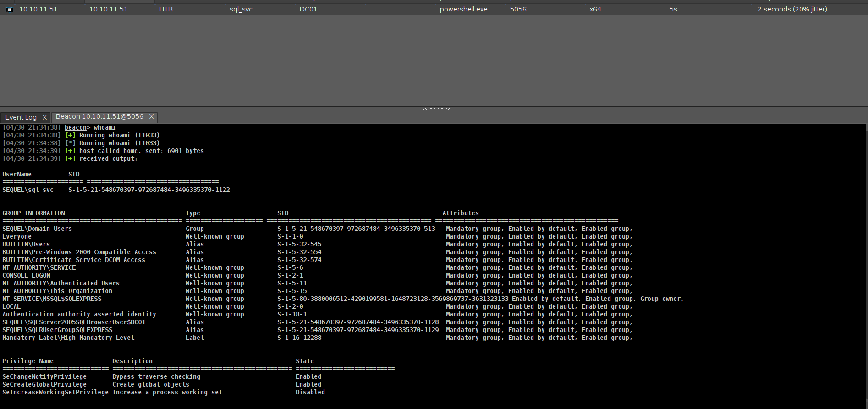This screenshot has height=409, width=868.
Task: Click the 5s last check-in cell
Action: pyautogui.click(x=673, y=9)
